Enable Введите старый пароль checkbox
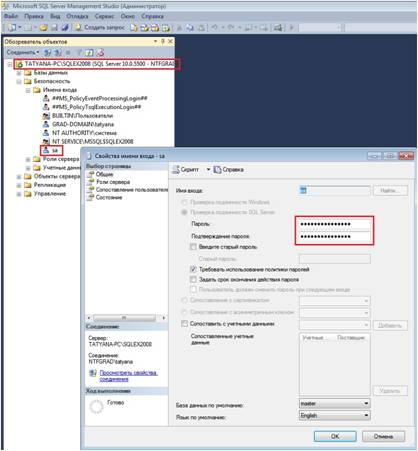Screen dimensions: 418x451 [x=193, y=247]
